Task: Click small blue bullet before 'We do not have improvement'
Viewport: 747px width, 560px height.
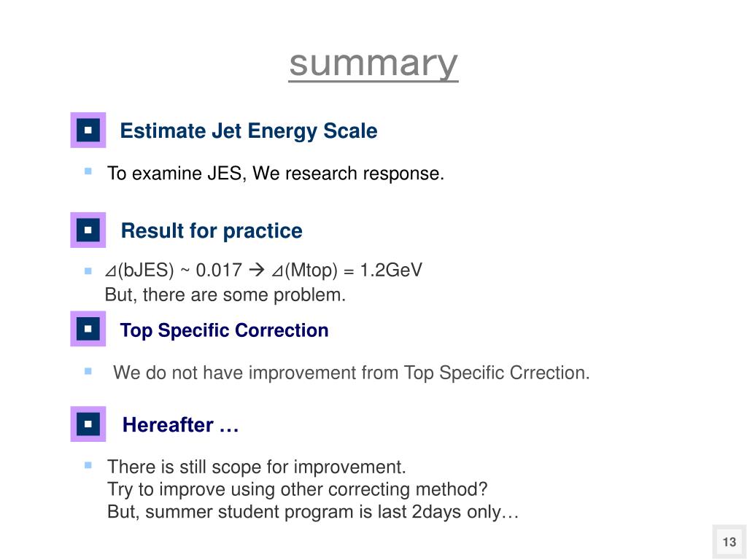Action: point(88,371)
